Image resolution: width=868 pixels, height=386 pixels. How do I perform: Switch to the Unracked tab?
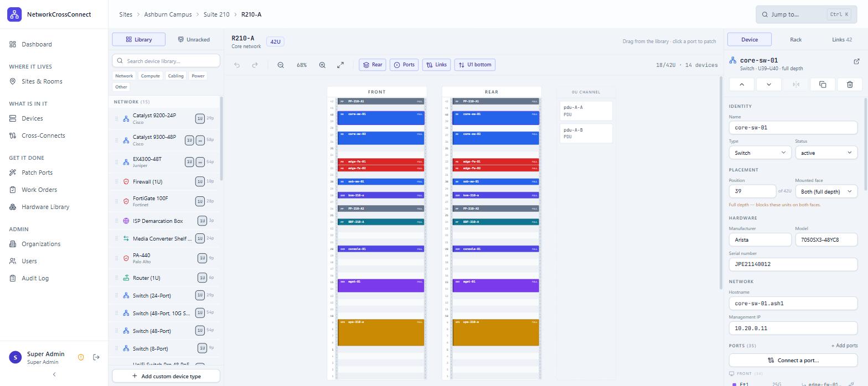coord(194,39)
